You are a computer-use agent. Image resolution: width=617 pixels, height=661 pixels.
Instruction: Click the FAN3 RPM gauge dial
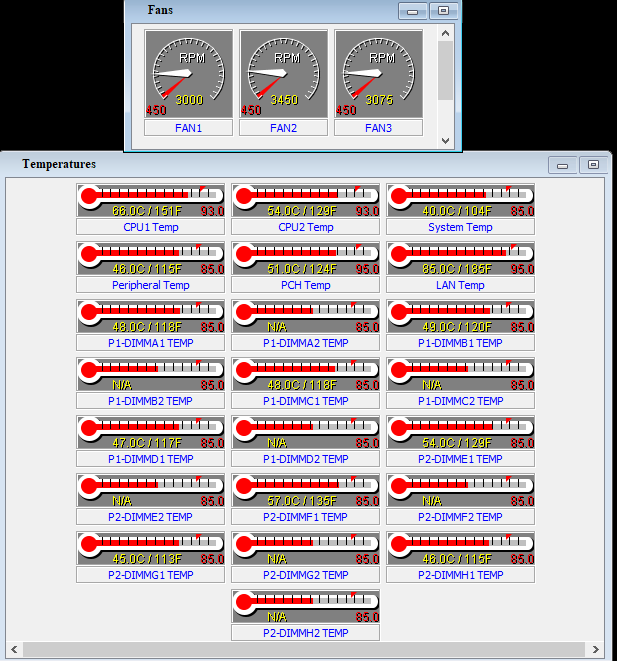tap(378, 74)
